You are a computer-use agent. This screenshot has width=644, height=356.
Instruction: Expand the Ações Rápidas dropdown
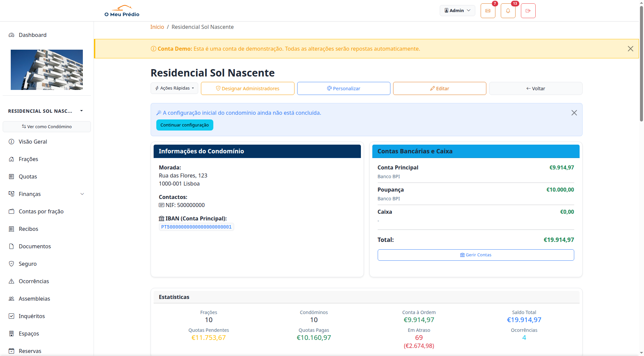coord(174,88)
